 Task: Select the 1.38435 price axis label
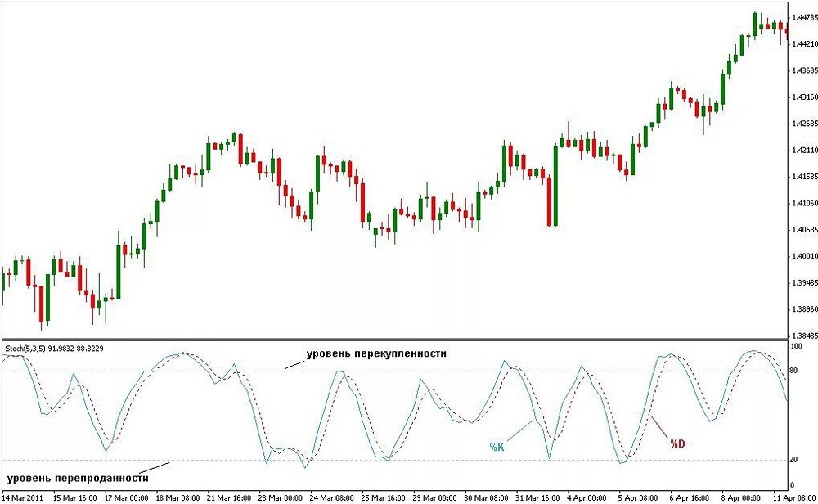click(x=805, y=335)
